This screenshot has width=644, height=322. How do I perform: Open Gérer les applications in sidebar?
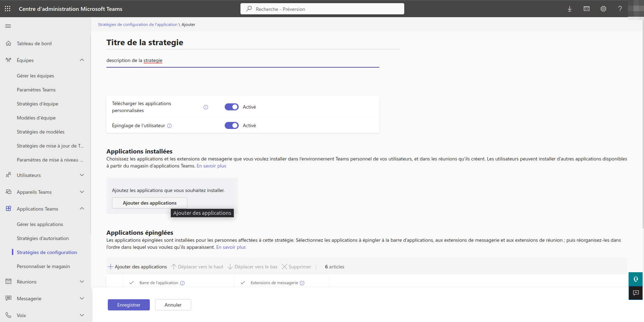[40, 224]
